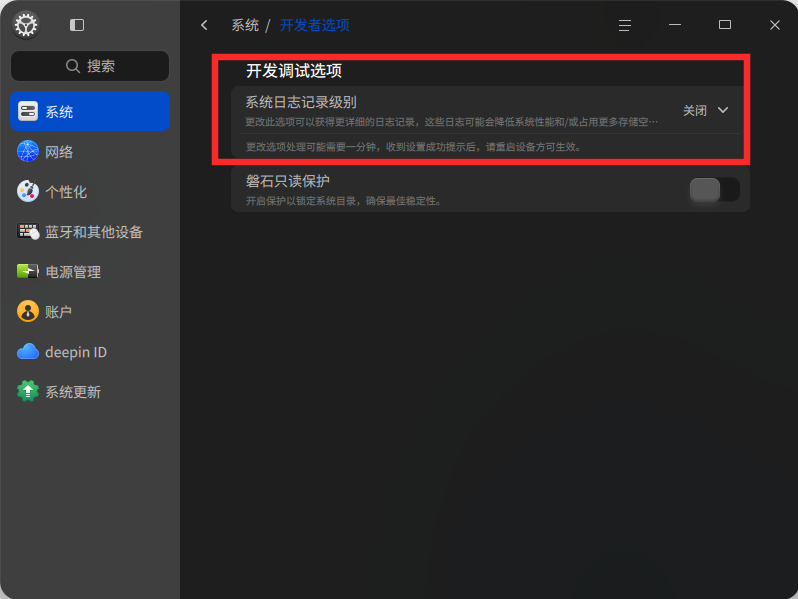
Task: Click the Control Center gear icon
Action: [26, 24]
